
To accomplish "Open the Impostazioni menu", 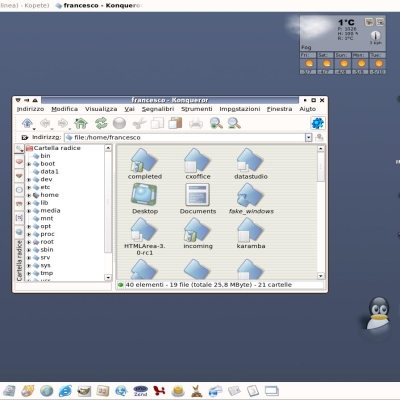I will pyautogui.click(x=240, y=109).
